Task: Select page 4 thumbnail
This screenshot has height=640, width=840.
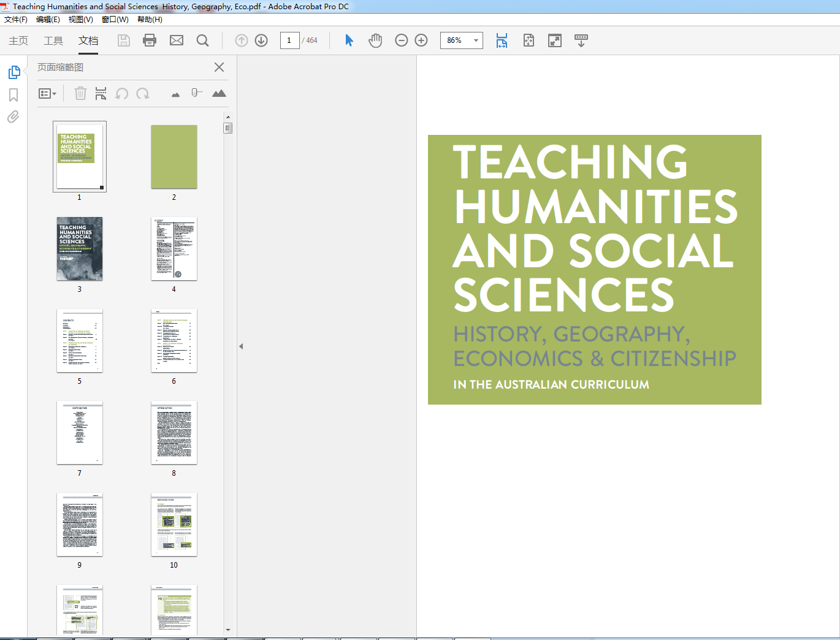Action: coord(174,249)
